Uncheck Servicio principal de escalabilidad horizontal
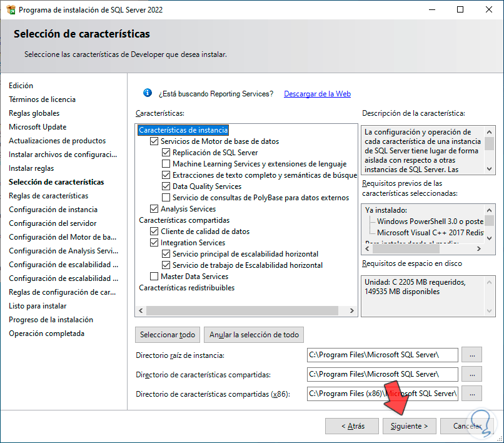 click(166, 254)
